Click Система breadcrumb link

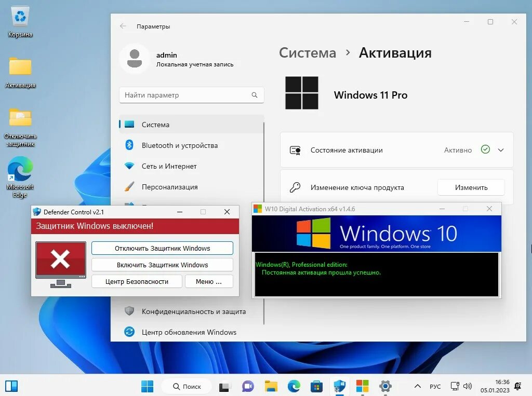tap(308, 53)
